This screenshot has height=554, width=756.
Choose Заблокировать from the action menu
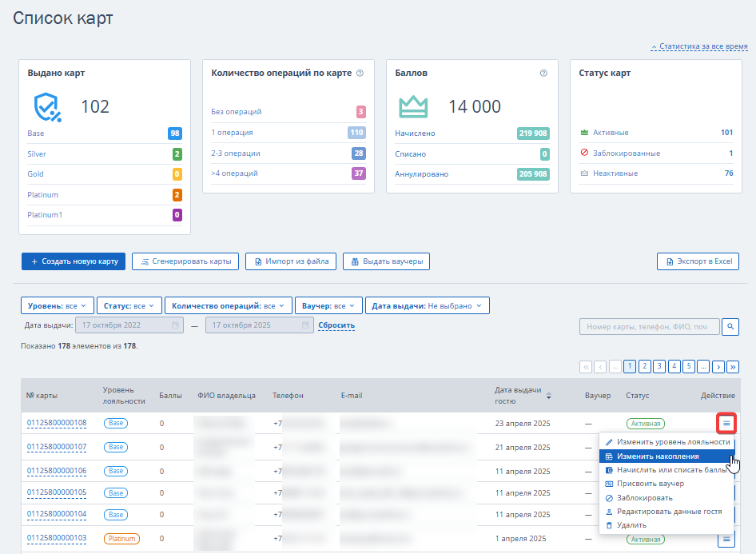click(x=644, y=497)
